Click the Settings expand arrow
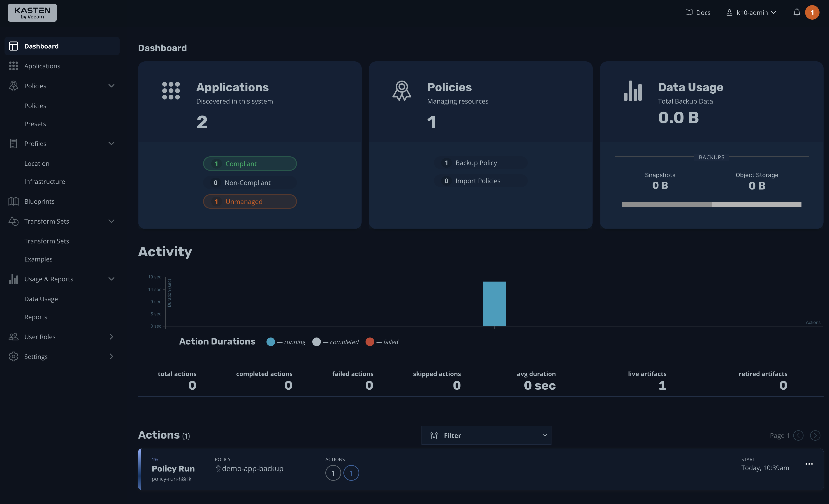The height and width of the screenshot is (504, 829). [x=111, y=356]
